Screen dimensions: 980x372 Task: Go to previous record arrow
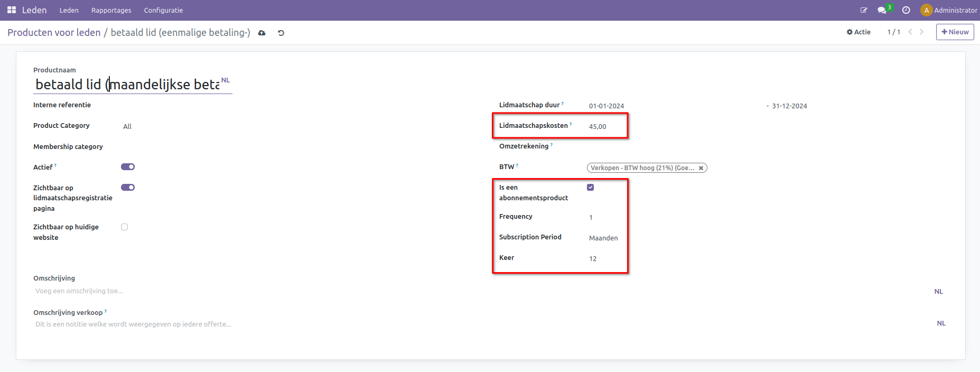910,32
